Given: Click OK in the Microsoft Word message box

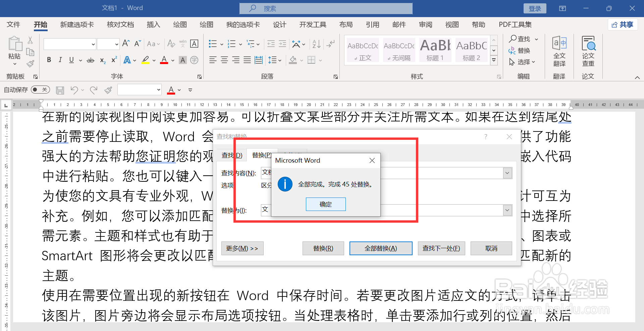Looking at the screenshot, I should 326,204.
